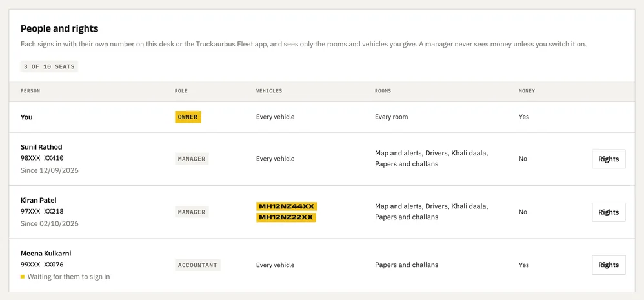Click money 'Yes' in the You row

pos(524,117)
